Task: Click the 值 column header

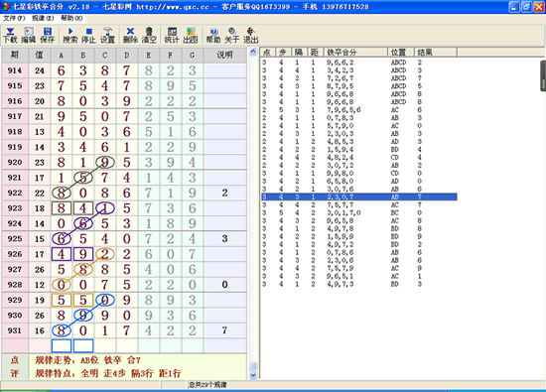Action: [40, 55]
